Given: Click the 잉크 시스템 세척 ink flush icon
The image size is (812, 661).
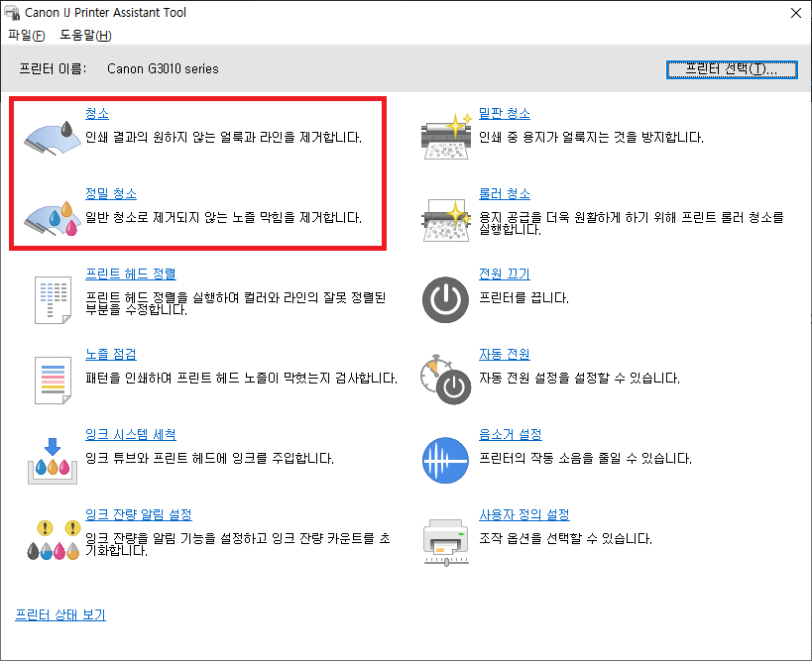Looking at the screenshot, I should tap(53, 461).
